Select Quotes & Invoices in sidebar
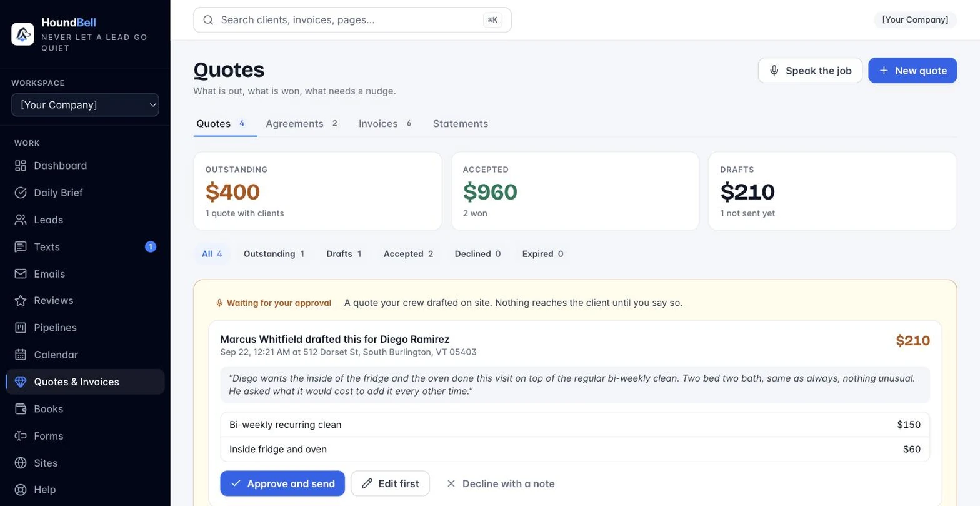The image size is (980, 506). pyautogui.click(x=85, y=382)
